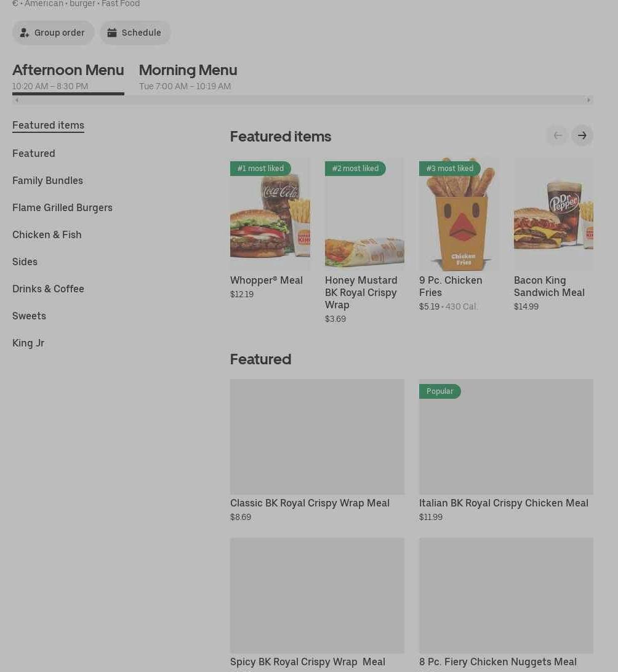
Task: Open Chicken & Fish category
Action: point(47,234)
